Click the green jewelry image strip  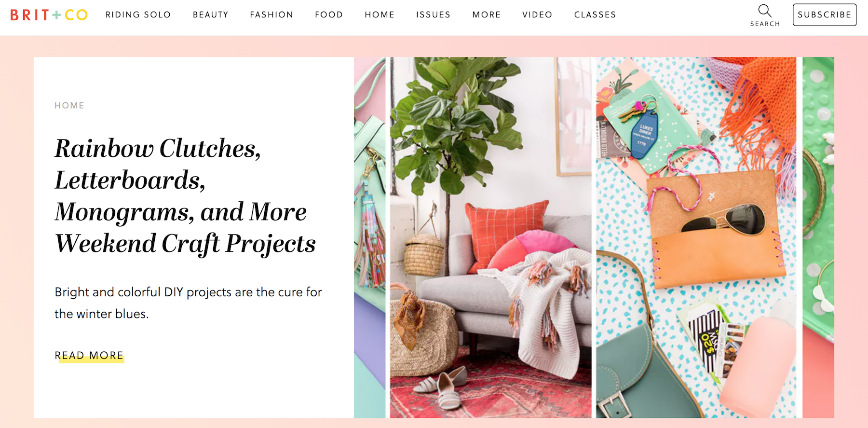click(819, 237)
